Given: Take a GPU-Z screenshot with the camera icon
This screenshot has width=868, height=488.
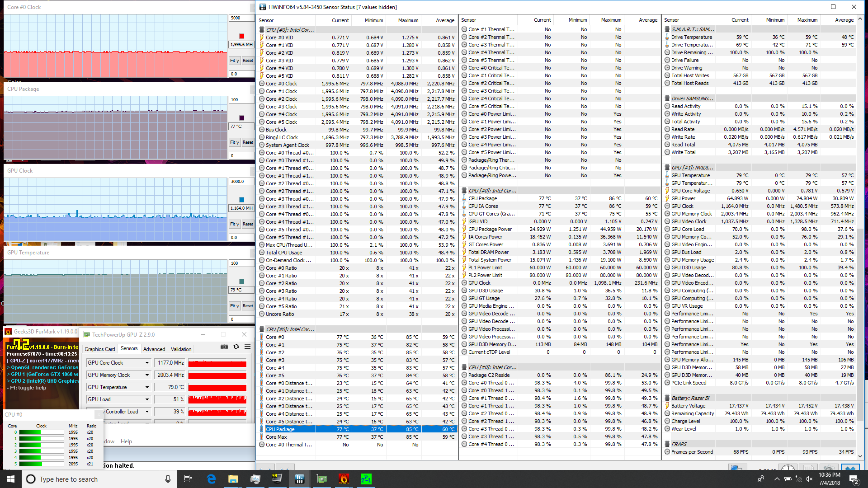Looking at the screenshot, I should click(x=224, y=347).
